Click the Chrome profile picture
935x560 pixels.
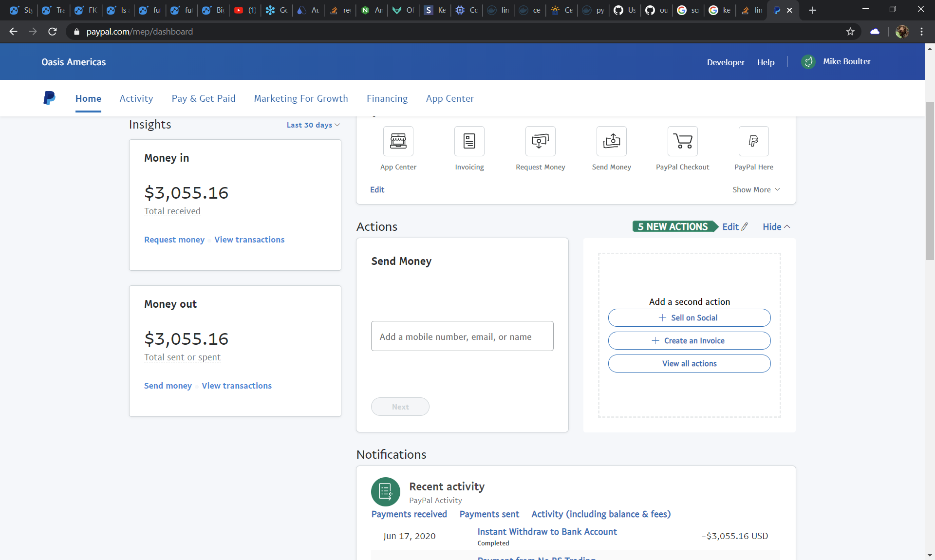[x=902, y=32]
